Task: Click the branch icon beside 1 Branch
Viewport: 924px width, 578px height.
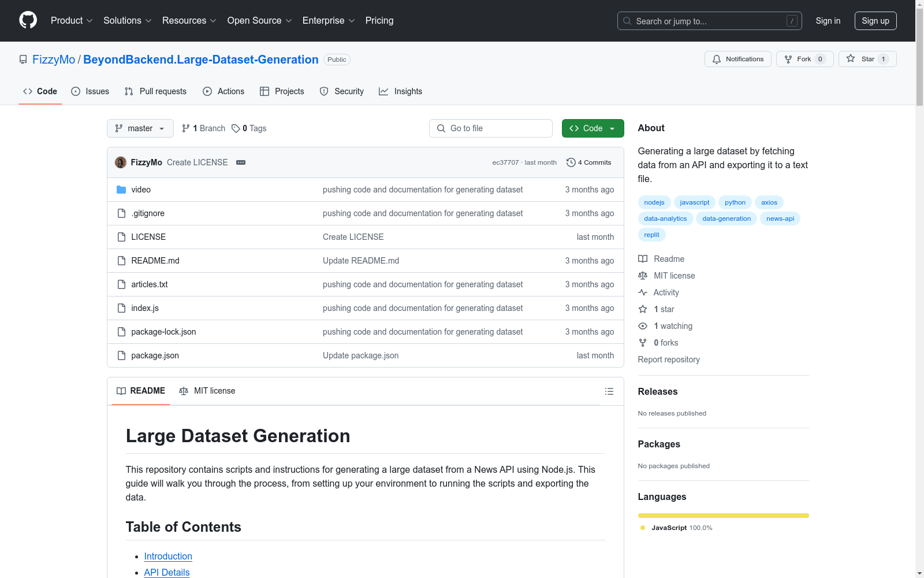Action: pyautogui.click(x=186, y=128)
